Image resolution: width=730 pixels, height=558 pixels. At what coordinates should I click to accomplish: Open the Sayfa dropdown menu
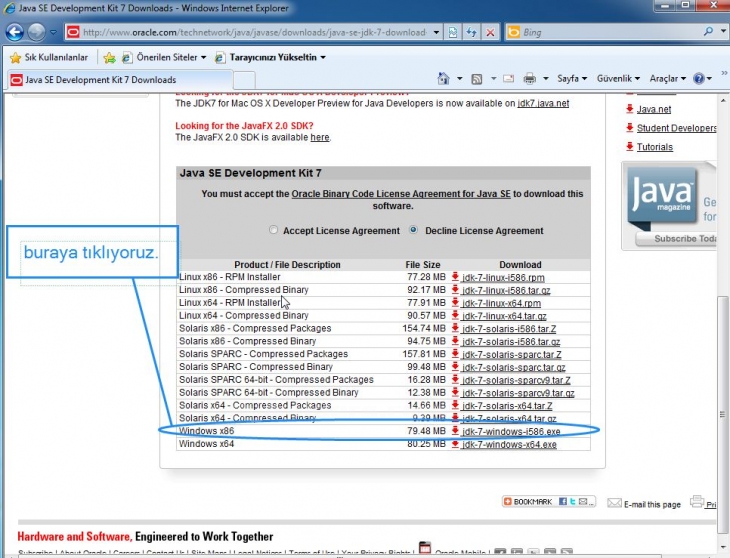[x=571, y=79]
